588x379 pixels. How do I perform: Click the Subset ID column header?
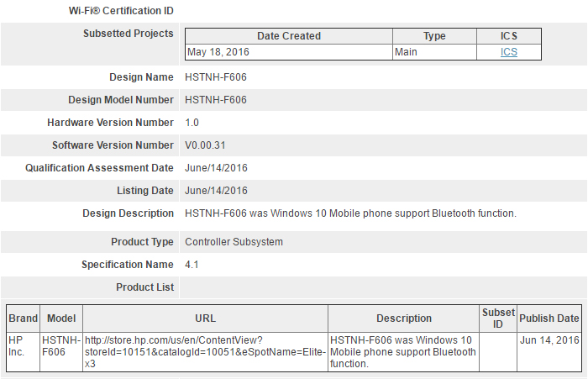click(x=498, y=318)
